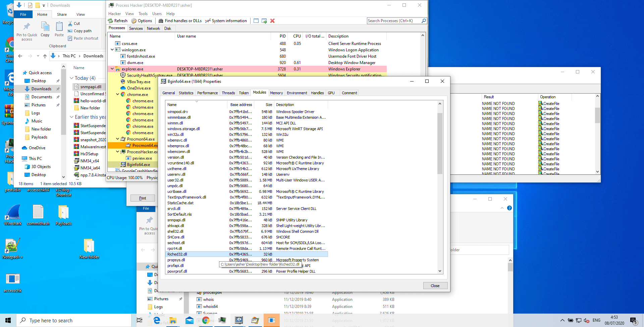
Task: Open Mail app from taskbar
Action: 190,320
